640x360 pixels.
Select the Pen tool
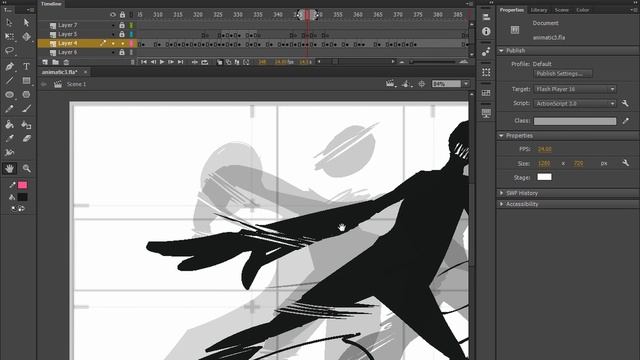[x=9, y=67]
